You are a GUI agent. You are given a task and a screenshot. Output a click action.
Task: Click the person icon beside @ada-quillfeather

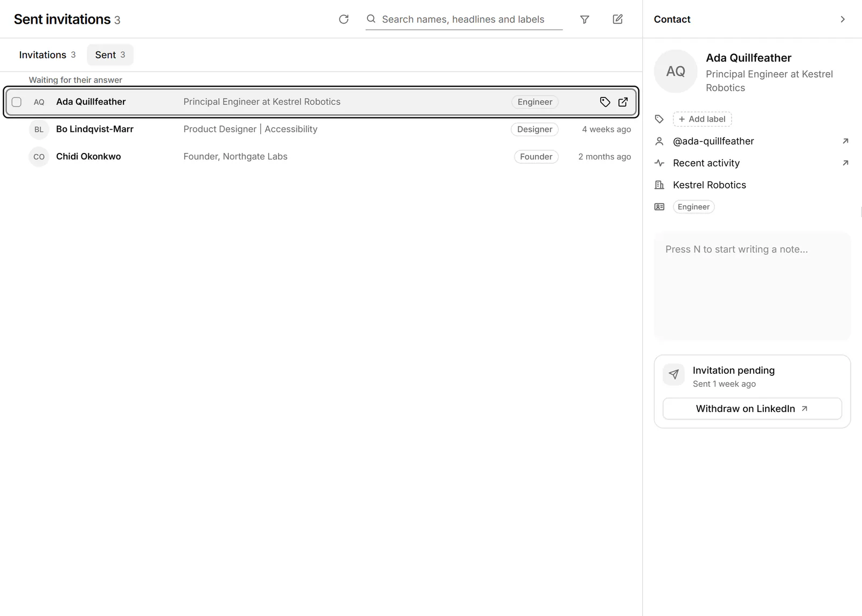click(x=659, y=141)
